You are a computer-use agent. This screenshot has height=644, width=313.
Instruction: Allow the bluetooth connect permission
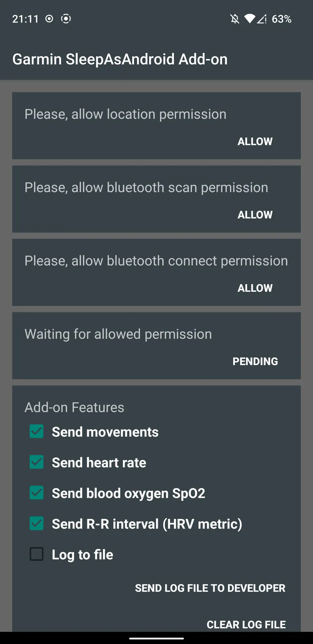coord(255,288)
